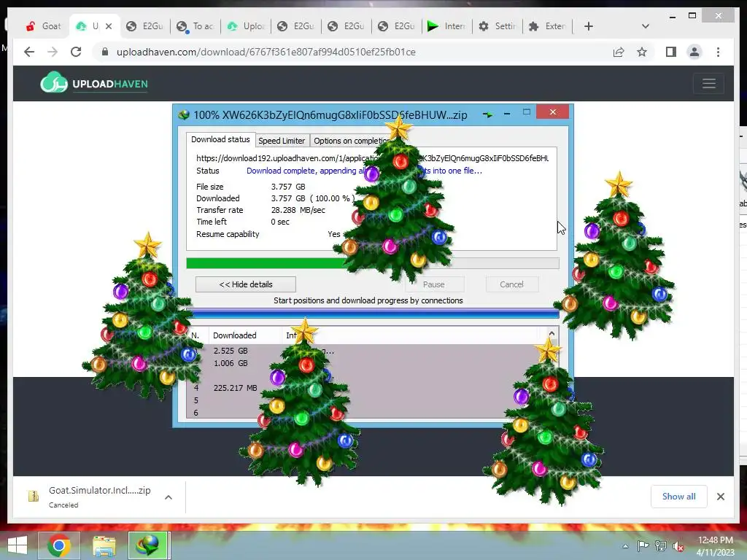
Task: Open Goat.Simulator zip download item
Action: point(99,497)
